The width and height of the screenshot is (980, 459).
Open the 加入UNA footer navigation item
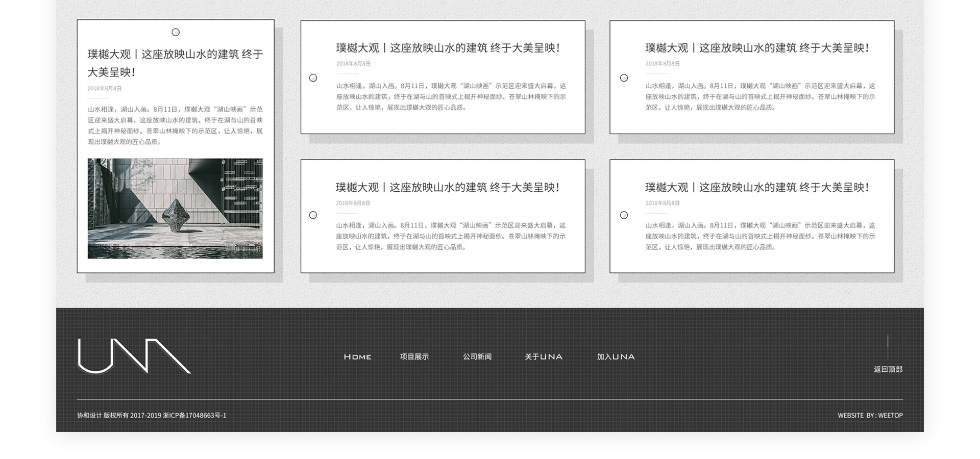coord(616,357)
